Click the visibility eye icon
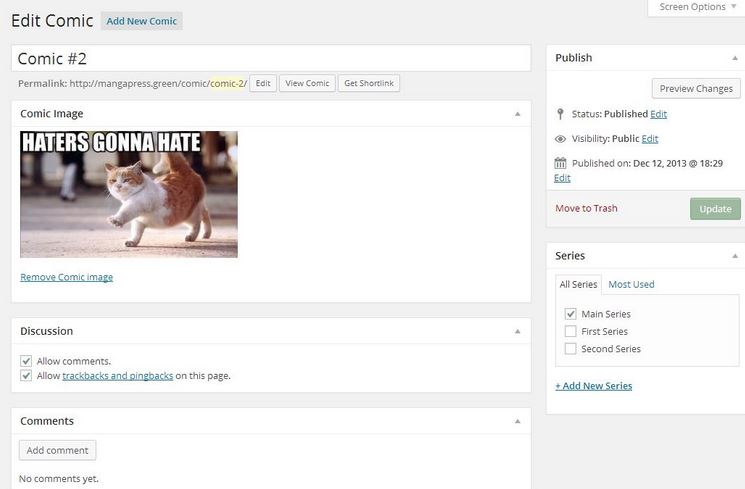This screenshot has width=745, height=489. coord(560,139)
